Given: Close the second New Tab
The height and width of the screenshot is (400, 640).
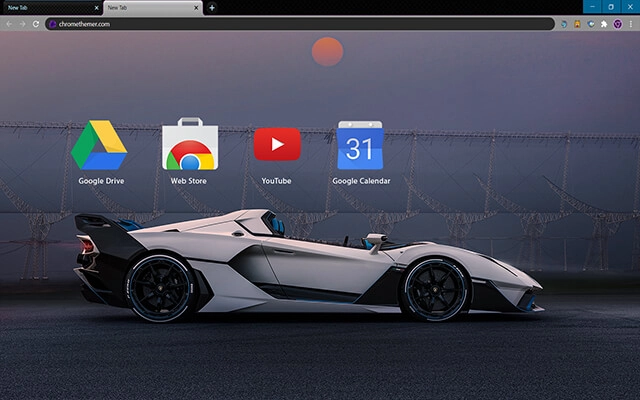Looking at the screenshot, I should [196, 8].
